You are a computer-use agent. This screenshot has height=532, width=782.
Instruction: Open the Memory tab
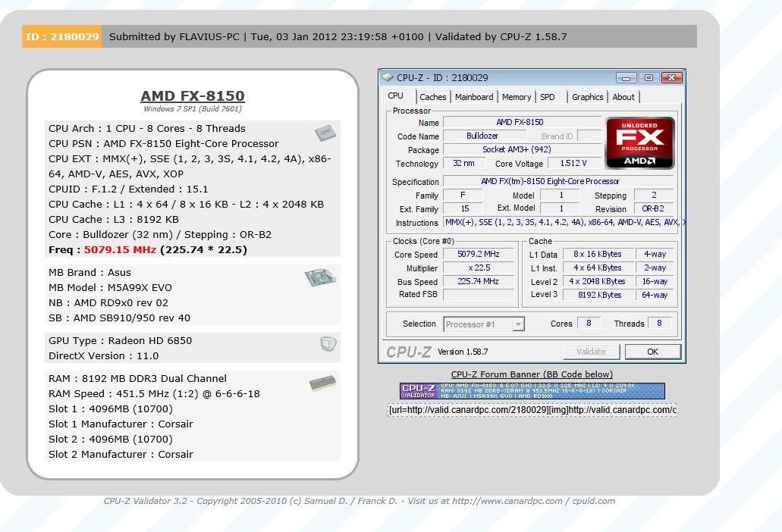coord(517,97)
